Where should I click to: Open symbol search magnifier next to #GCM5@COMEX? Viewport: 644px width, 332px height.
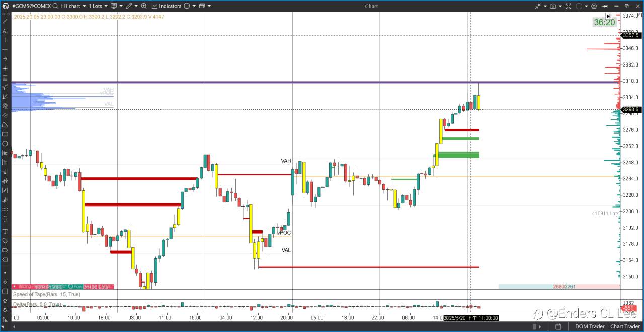pyautogui.click(x=55, y=6)
